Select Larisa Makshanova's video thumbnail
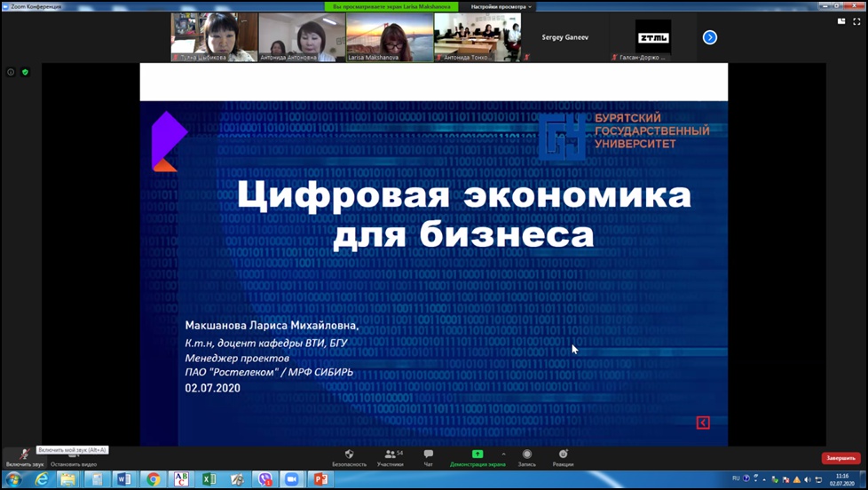The width and height of the screenshot is (868, 490). pos(389,37)
